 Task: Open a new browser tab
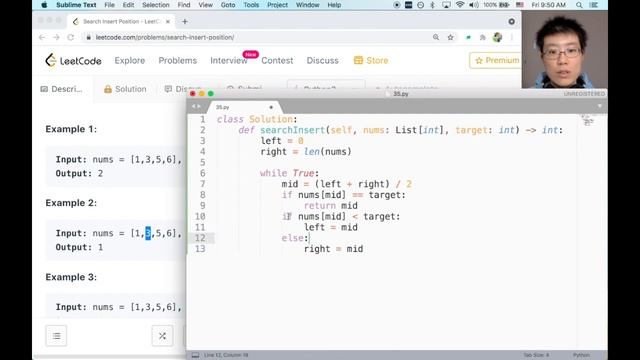(x=185, y=22)
